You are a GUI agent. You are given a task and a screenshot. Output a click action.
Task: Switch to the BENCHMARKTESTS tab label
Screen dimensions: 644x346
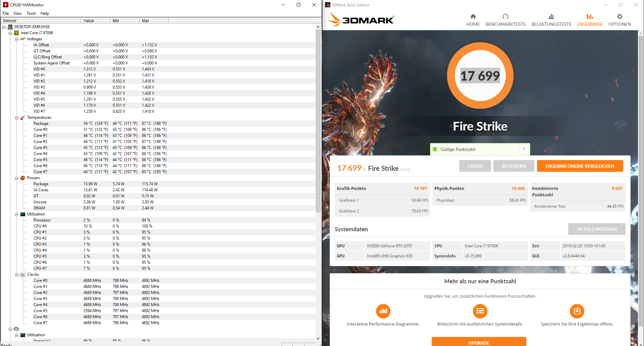click(505, 24)
